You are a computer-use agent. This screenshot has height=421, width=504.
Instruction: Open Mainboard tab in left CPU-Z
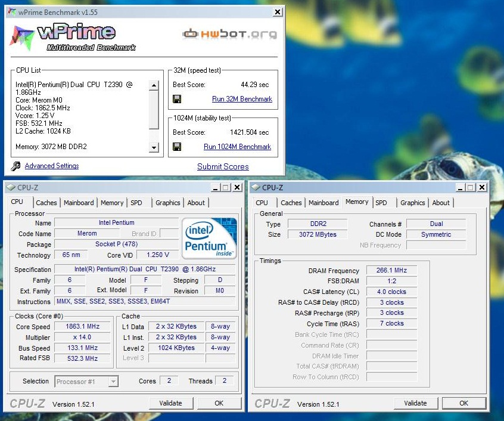pyautogui.click(x=79, y=203)
